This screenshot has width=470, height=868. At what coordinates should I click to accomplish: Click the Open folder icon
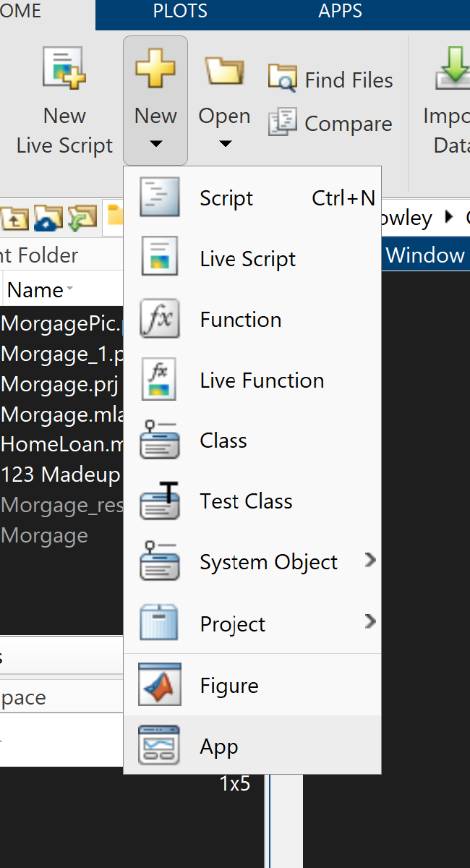pos(224,72)
